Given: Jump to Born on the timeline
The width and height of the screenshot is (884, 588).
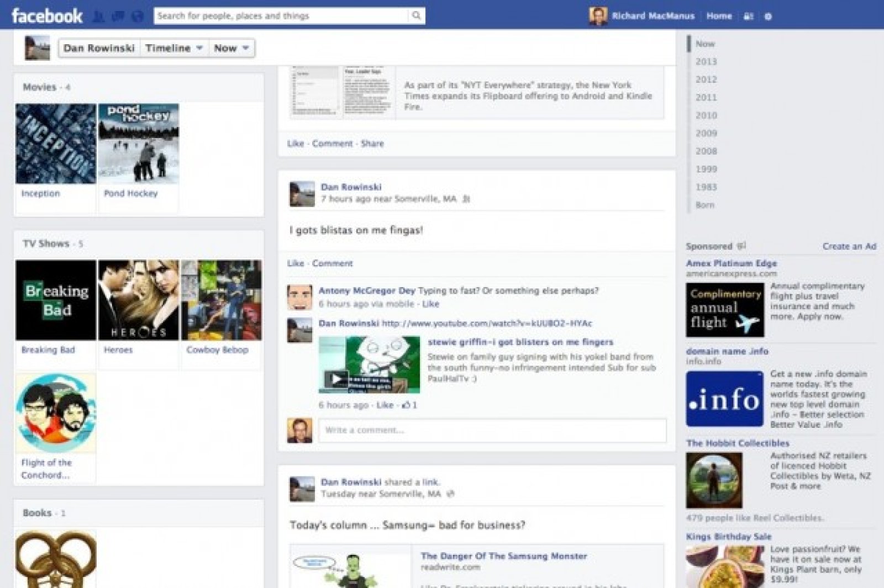Looking at the screenshot, I should (705, 205).
